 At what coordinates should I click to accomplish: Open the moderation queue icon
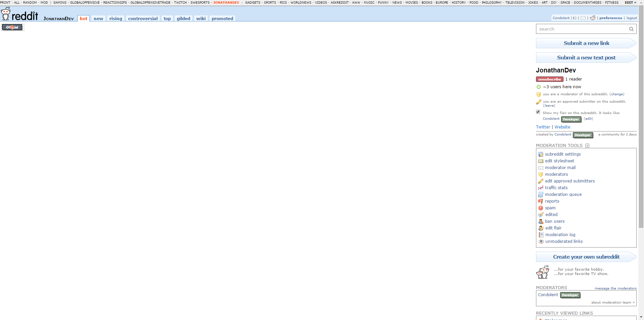pyautogui.click(x=541, y=195)
